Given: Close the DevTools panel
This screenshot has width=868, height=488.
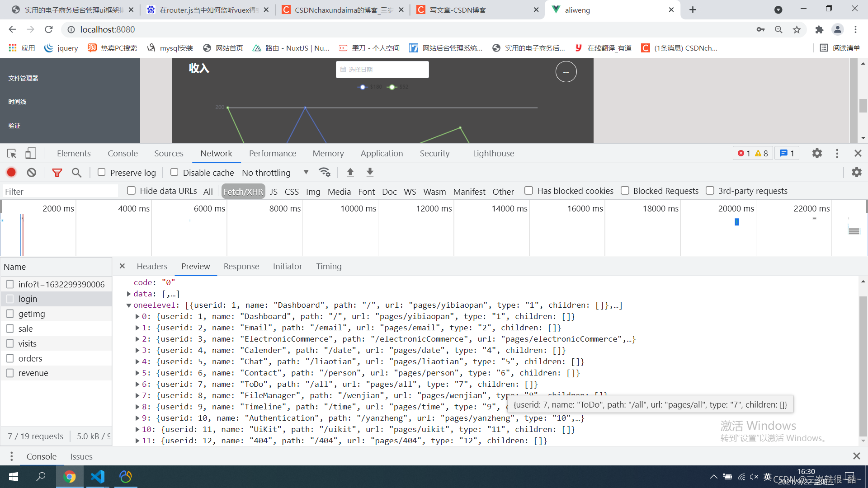Looking at the screenshot, I should [858, 154].
